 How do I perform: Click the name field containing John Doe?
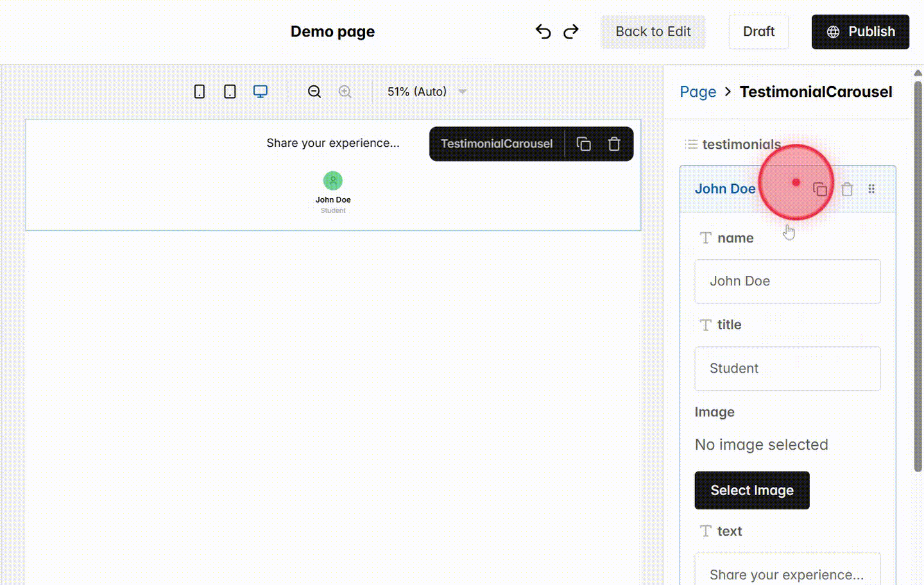pyautogui.click(x=787, y=281)
